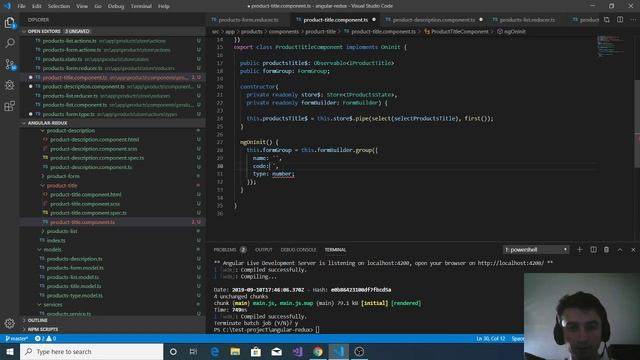Open the Search view in activity bar
The height and width of the screenshot is (360, 640).
[10, 43]
